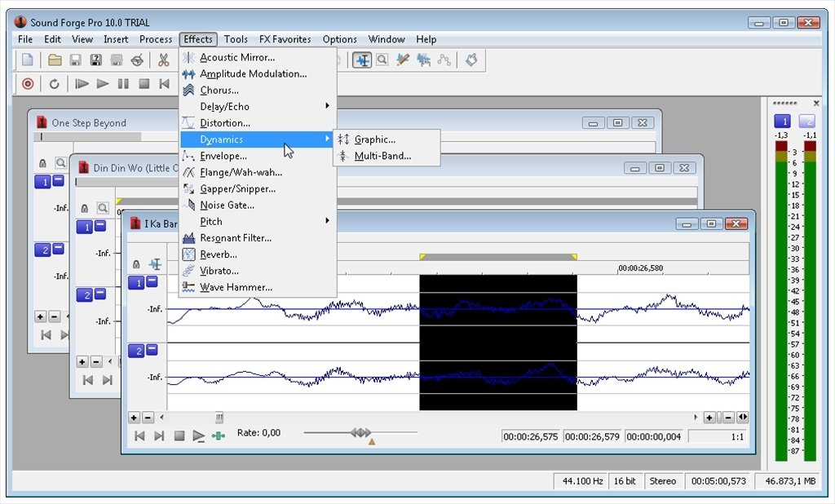Choose Vibrato effect
This screenshot has height=504, width=835.
click(258, 272)
